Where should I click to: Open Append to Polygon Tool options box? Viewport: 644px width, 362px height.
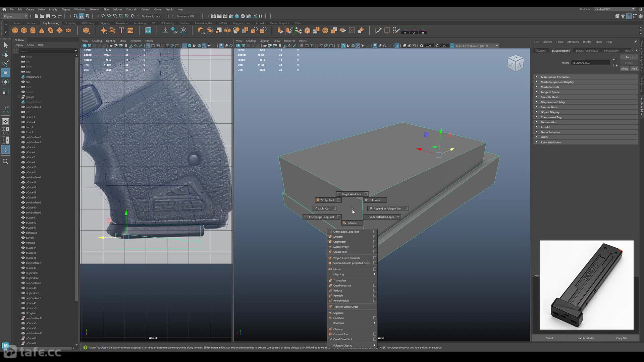406,208
